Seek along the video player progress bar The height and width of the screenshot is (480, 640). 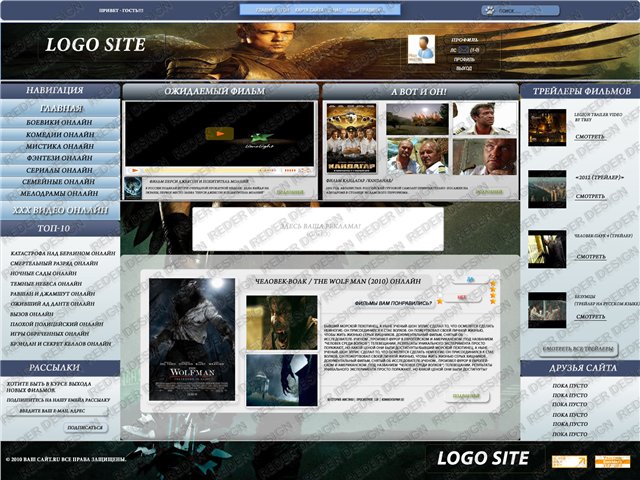coord(200,171)
